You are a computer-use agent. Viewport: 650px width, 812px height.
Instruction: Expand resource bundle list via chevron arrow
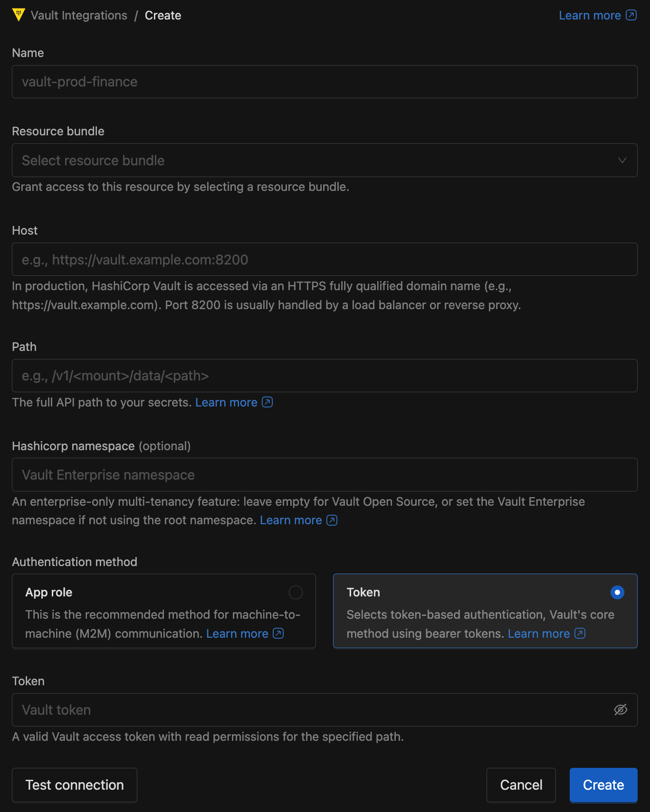tap(622, 161)
